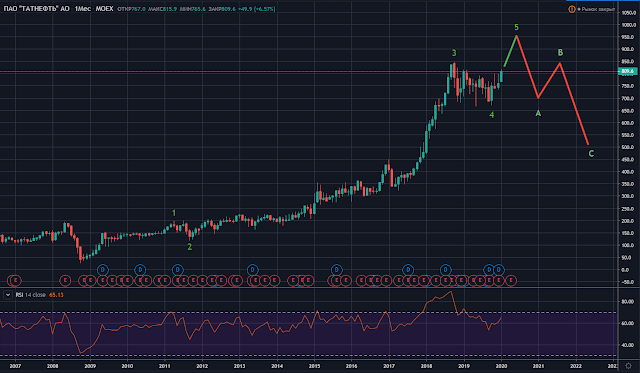Click the dividend D marker in 2013

[x=252, y=270]
